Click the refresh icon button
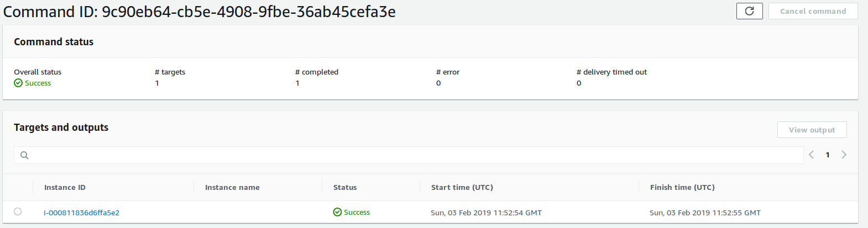Image resolution: width=868 pixels, height=228 pixels. pyautogui.click(x=749, y=11)
